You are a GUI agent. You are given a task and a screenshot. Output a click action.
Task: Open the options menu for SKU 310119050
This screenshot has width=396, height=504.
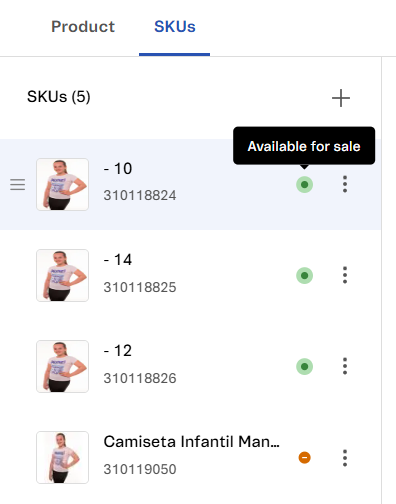pyautogui.click(x=345, y=458)
